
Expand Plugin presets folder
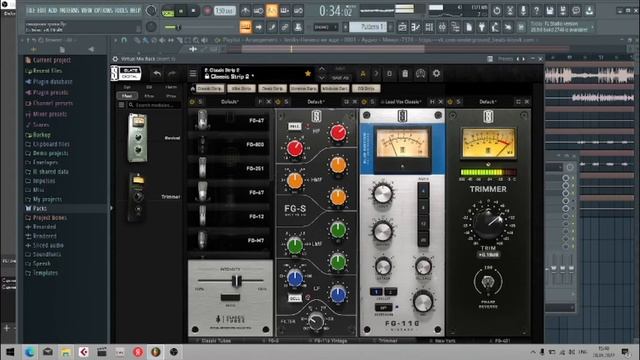pyautogui.click(x=50, y=93)
